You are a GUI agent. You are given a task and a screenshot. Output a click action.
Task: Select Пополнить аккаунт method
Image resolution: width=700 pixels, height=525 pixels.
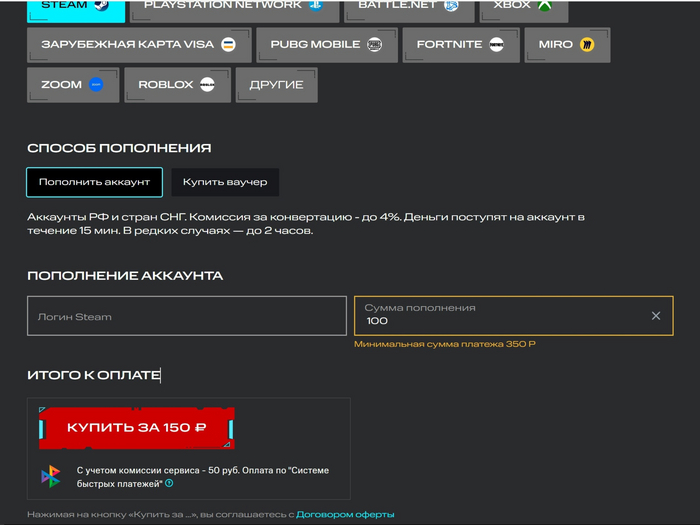click(x=94, y=182)
